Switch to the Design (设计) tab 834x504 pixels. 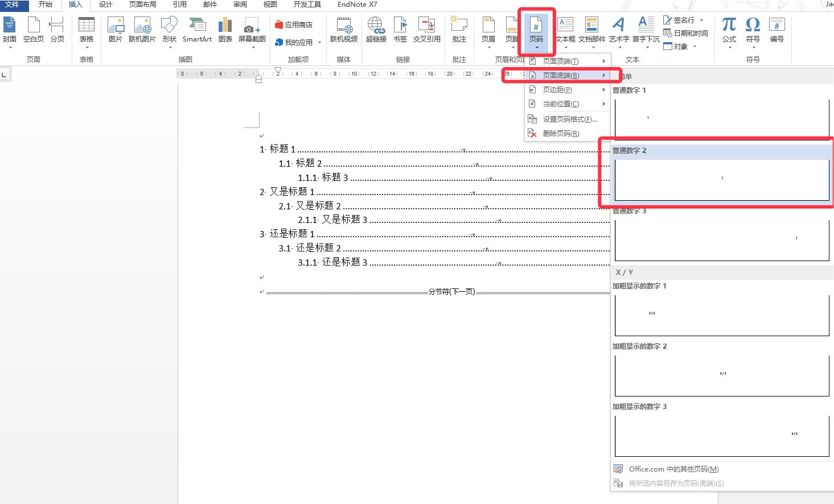106,5
